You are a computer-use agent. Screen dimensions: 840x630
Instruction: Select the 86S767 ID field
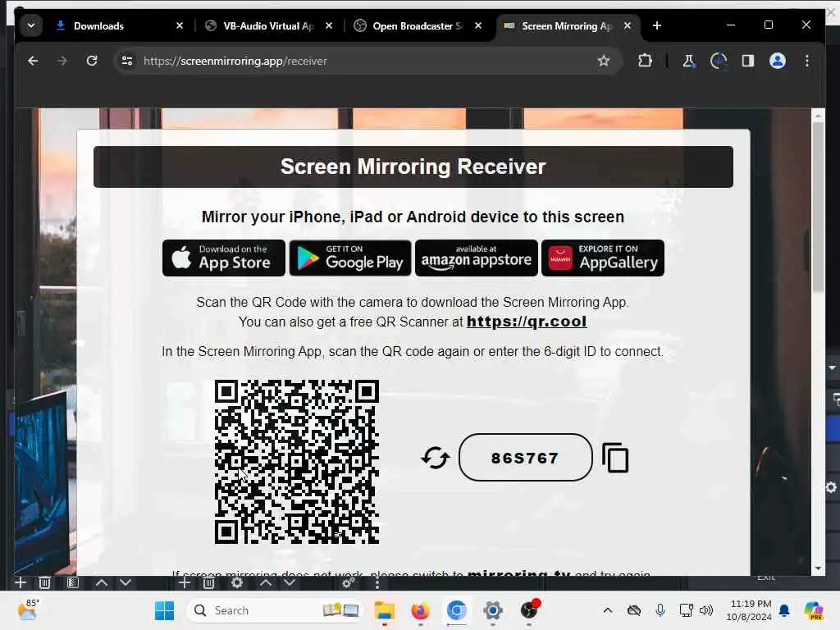pyautogui.click(x=526, y=458)
